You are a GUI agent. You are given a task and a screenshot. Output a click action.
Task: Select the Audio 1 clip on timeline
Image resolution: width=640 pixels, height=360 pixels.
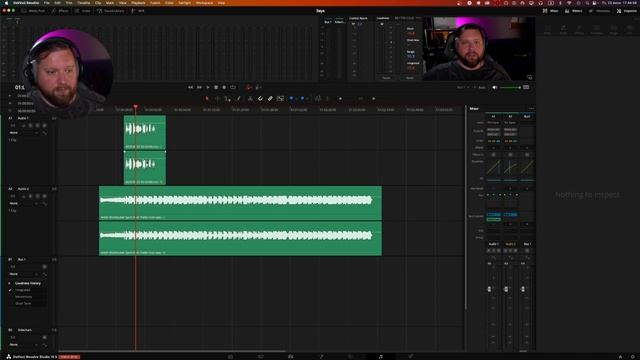(x=145, y=150)
